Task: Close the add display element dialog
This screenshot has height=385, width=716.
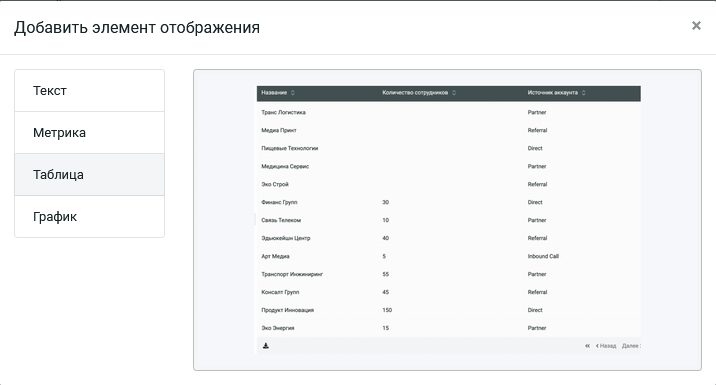Action: tap(696, 26)
